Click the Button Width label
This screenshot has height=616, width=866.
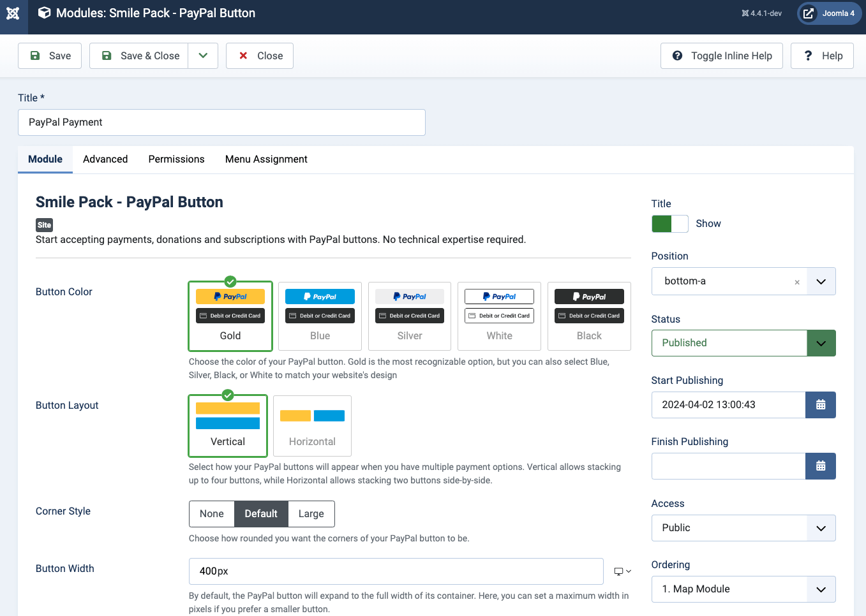tap(65, 569)
